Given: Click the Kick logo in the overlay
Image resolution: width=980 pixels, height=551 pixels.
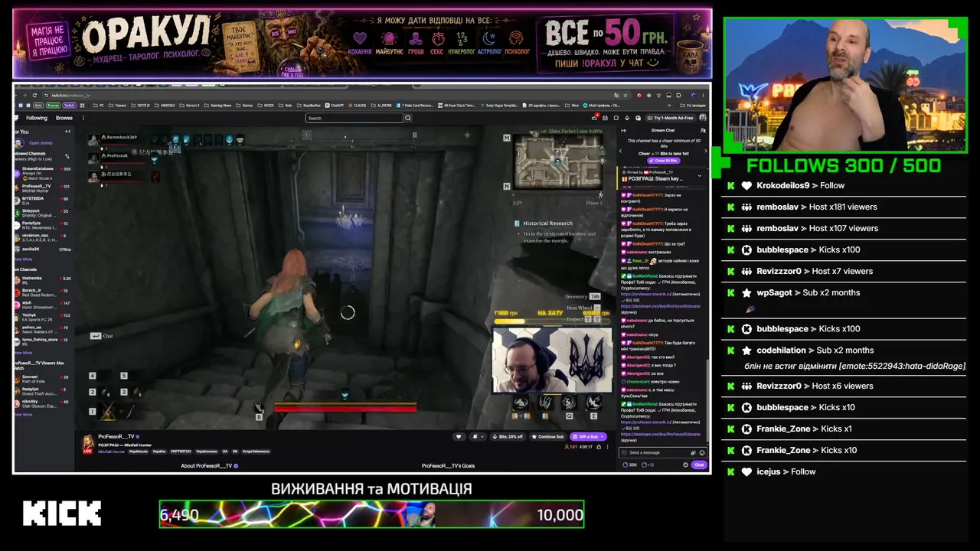Looking at the screenshot, I should [x=62, y=514].
